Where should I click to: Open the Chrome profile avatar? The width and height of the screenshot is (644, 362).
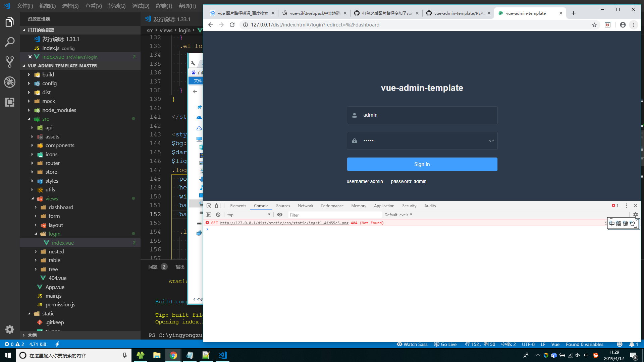click(x=623, y=25)
